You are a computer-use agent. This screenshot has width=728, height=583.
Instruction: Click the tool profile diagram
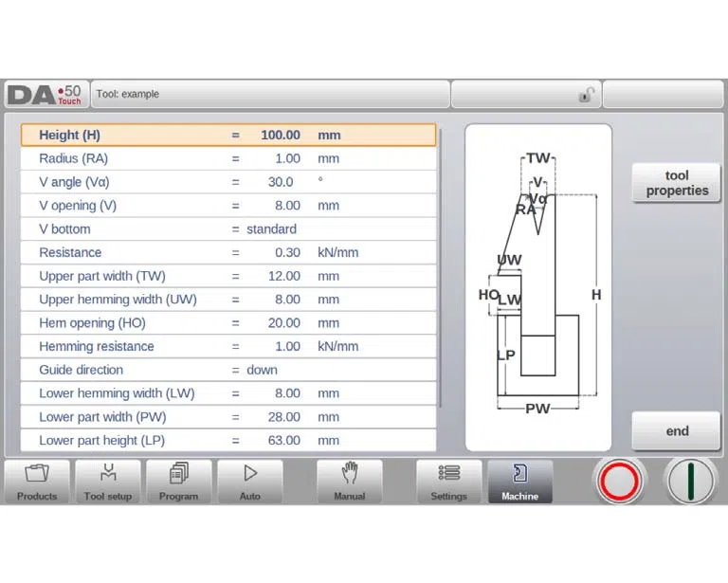(x=538, y=287)
